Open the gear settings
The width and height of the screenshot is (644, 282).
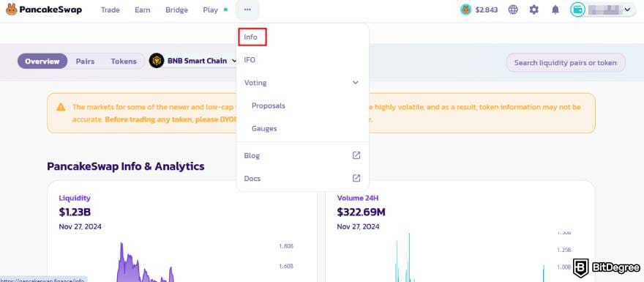[534, 10]
